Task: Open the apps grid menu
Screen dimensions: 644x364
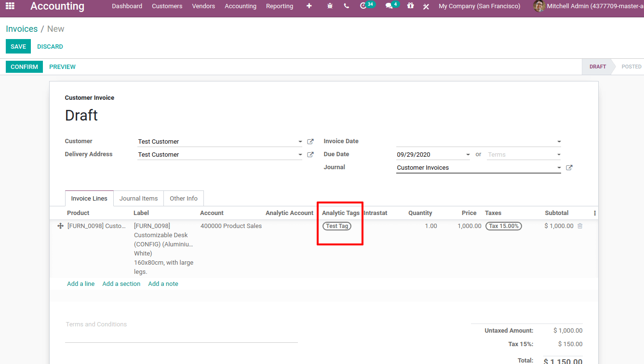Action: [x=10, y=6]
